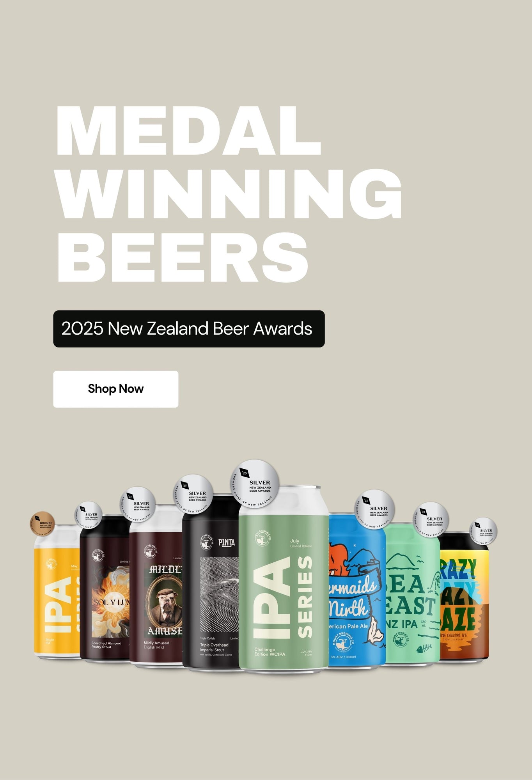
Task: Click the silver medal above the Crazy Hazy Daze can
Action: (x=483, y=531)
